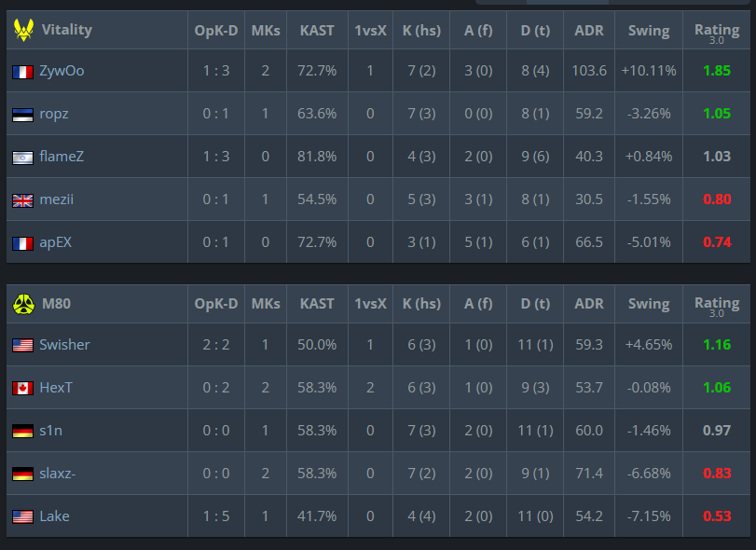
Task: Open apEX player profile link
Action: (55, 242)
